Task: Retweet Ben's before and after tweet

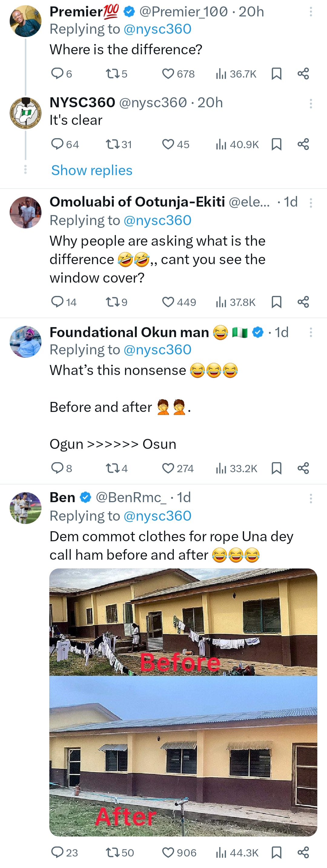Action: 112,853
